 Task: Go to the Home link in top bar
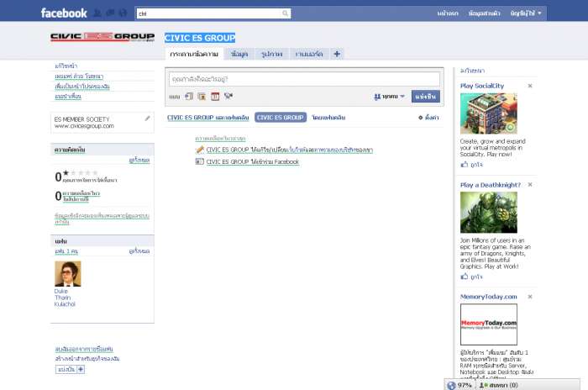click(448, 13)
